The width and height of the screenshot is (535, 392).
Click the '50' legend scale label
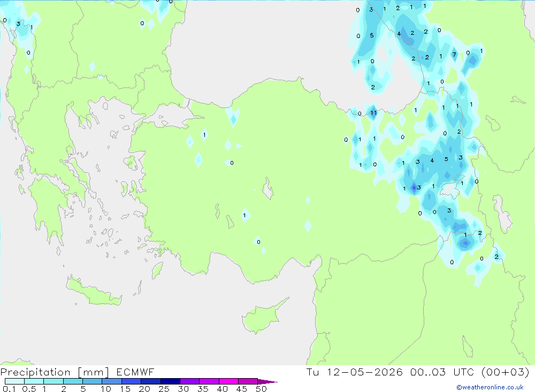coord(261,389)
